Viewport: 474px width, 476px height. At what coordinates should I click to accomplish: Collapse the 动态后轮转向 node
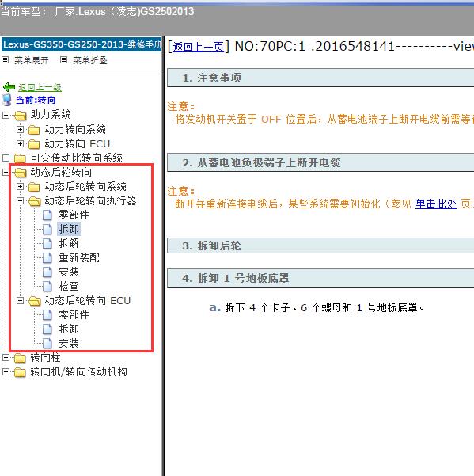point(6,173)
